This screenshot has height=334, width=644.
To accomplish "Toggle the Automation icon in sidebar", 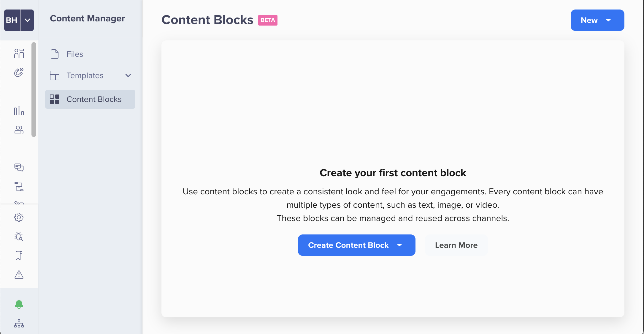I will tap(19, 186).
